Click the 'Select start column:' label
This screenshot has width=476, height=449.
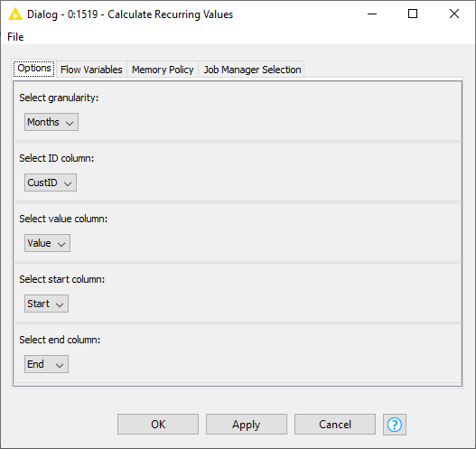coord(62,279)
